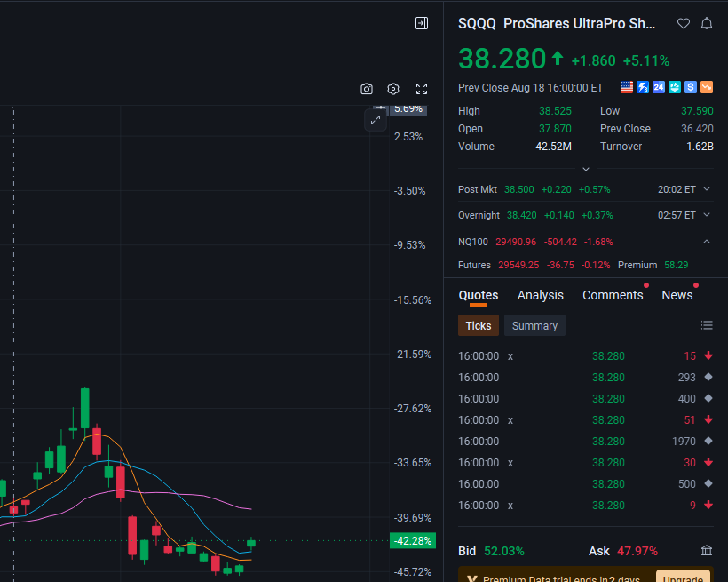This screenshot has height=582, width=728.
Task: Click the Volume value 42.52M
Action: click(553, 147)
